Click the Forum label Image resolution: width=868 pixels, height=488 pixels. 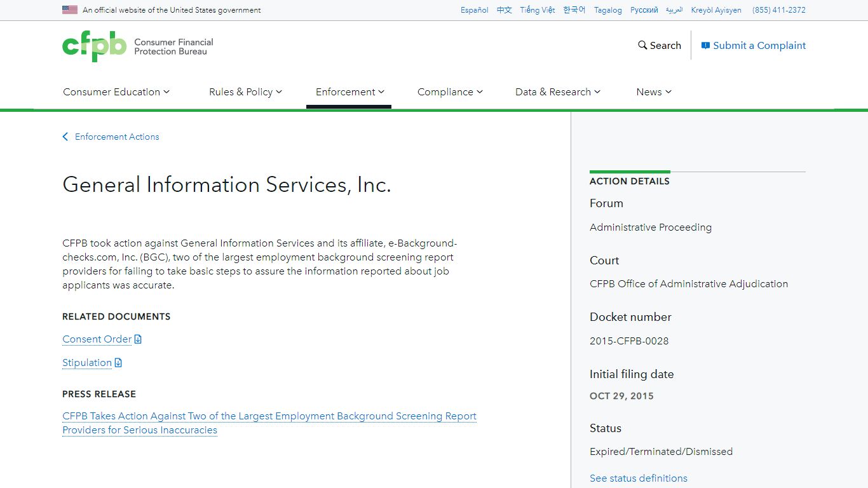[606, 203]
